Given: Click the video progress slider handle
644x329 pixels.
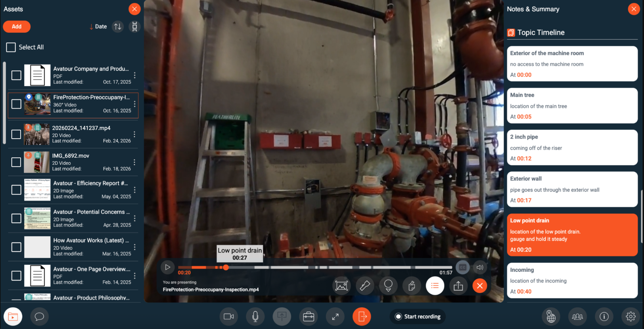Looking at the screenshot, I should coord(226,267).
